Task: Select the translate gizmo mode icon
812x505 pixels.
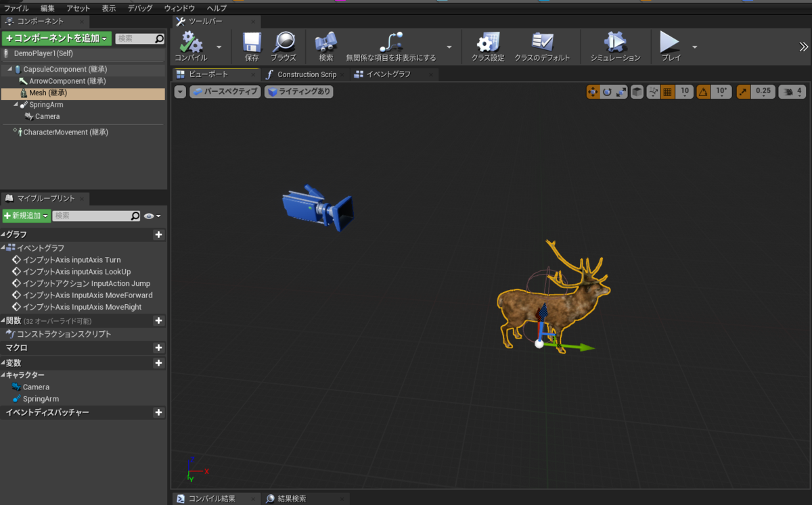Action: (x=593, y=91)
